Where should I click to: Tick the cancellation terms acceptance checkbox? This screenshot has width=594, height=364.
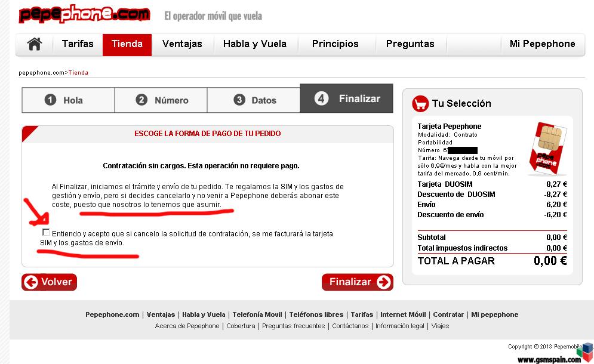click(x=46, y=232)
